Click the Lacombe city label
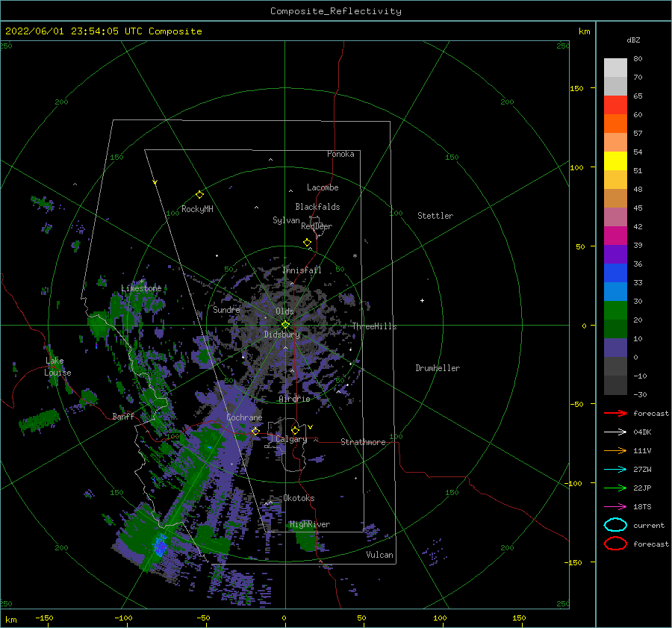The height and width of the screenshot is (628, 672). [x=323, y=187]
